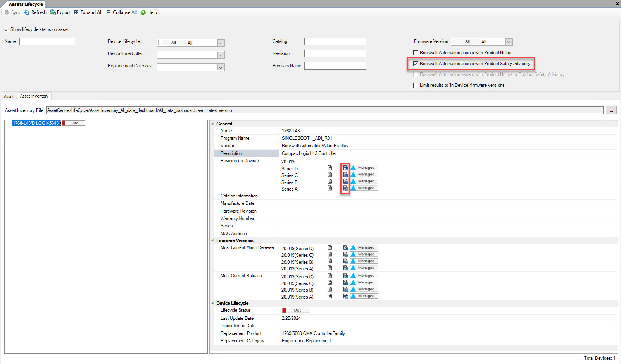Viewport: 621px width, 364px height.
Task: Open Series A product notice document icon
Action: click(x=330, y=188)
